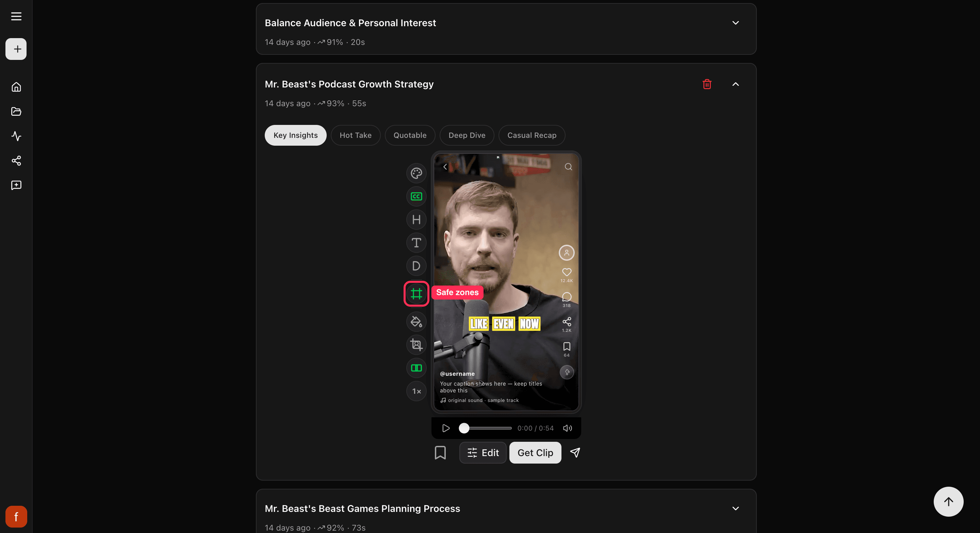This screenshot has height=533, width=980.
Task: Click the Edit button
Action: [483, 453]
